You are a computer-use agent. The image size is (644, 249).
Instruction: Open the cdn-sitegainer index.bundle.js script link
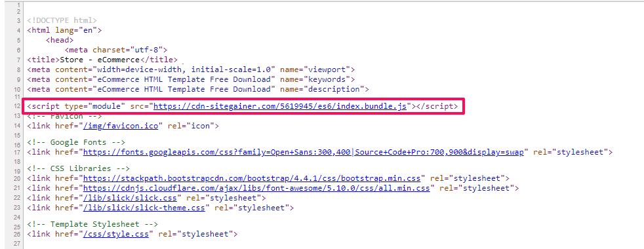click(x=280, y=106)
